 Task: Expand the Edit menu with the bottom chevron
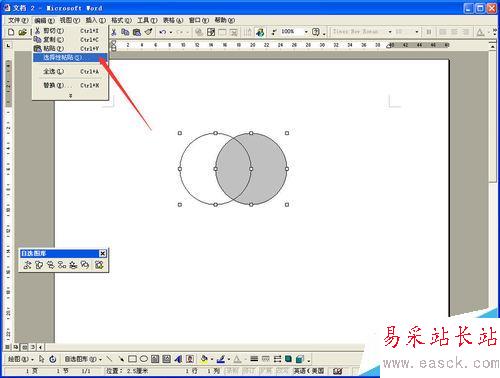(x=70, y=96)
